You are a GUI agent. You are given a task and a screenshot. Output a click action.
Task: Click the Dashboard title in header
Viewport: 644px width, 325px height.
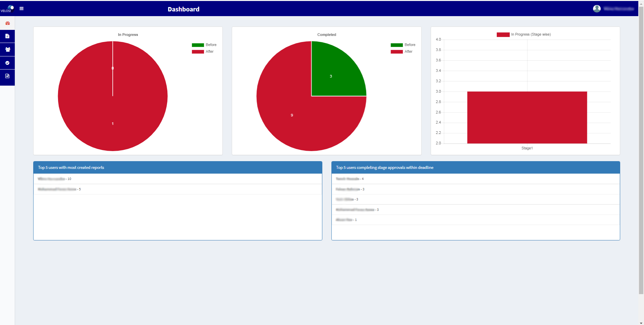pyautogui.click(x=184, y=9)
